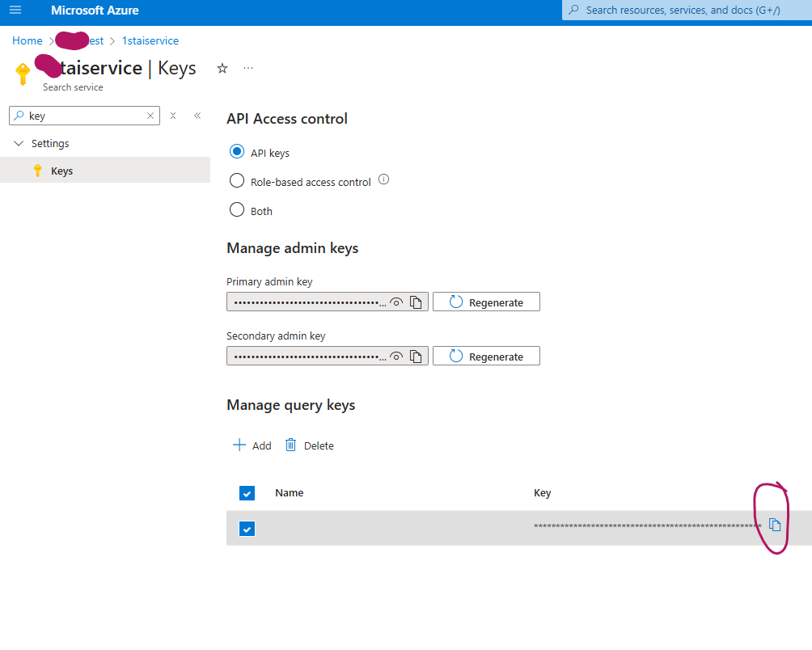
Task: Click the expand/collapse all menu groups icon
Action: (173, 116)
